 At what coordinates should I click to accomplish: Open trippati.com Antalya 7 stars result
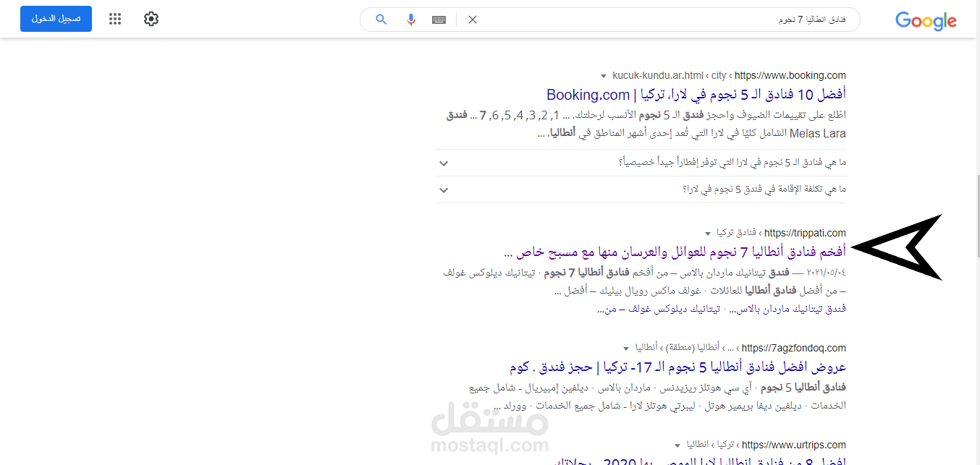675,252
